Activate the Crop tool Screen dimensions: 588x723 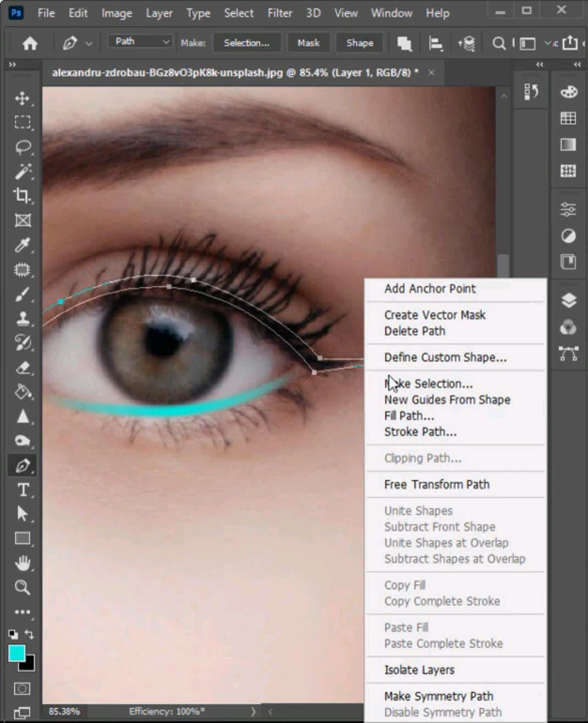point(23,196)
